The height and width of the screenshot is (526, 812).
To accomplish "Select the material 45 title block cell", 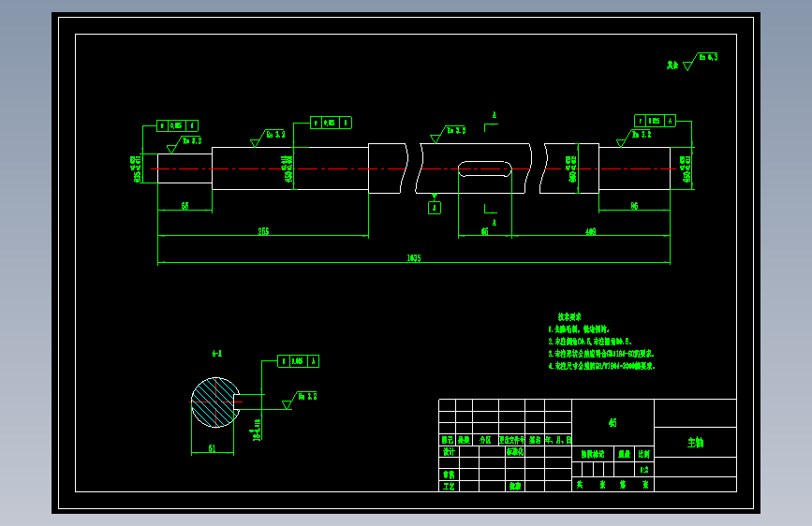I will click(x=613, y=422).
